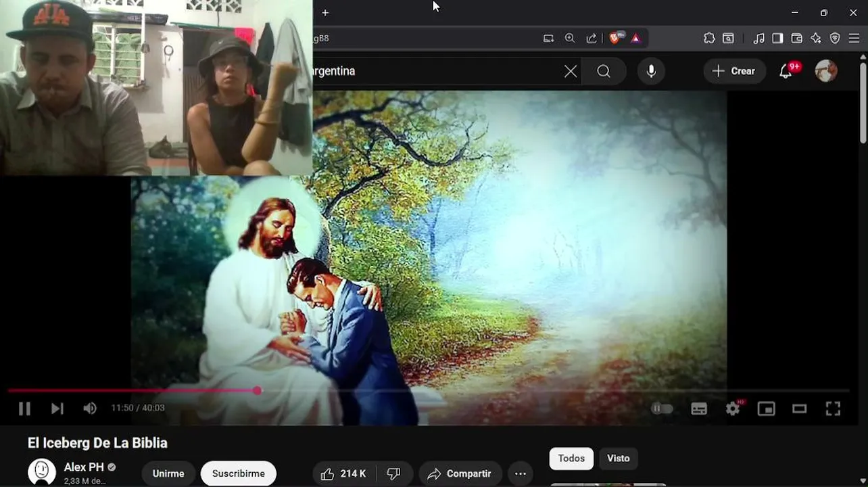This screenshot has height=487, width=868.
Task: Click the search tabs toolbar icon
Action: coord(728,39)
